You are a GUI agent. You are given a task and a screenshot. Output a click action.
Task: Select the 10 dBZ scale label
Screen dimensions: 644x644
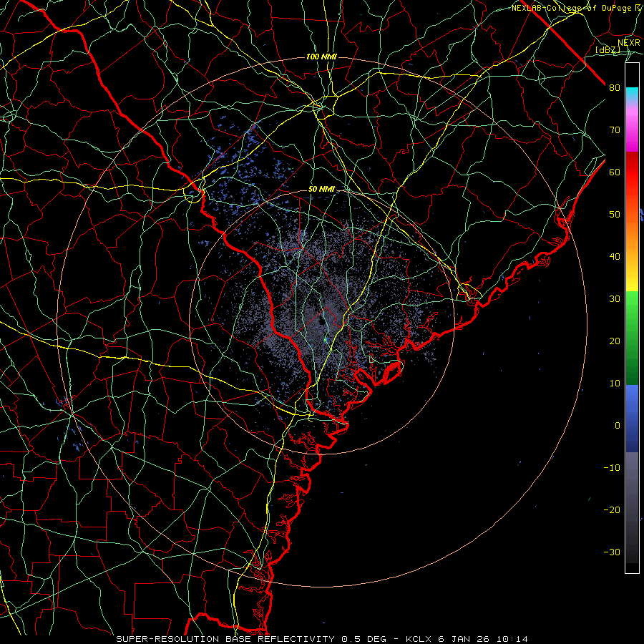[615, 384]
